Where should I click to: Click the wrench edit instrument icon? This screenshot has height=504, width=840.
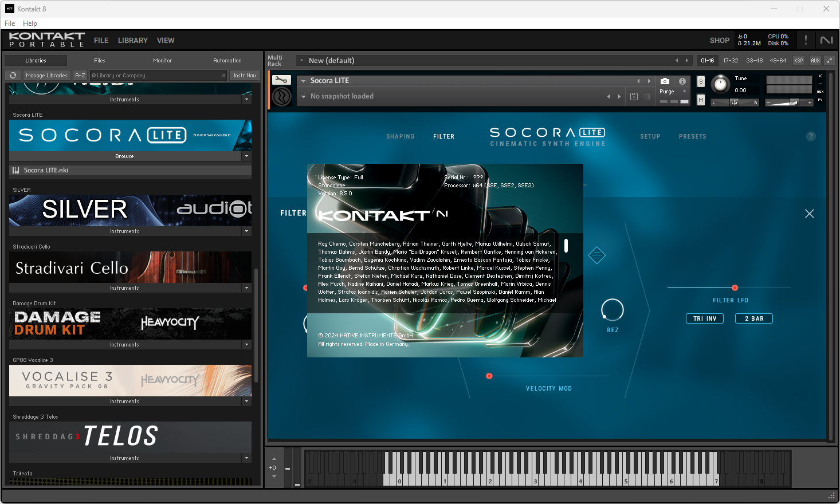click(281, 80)
